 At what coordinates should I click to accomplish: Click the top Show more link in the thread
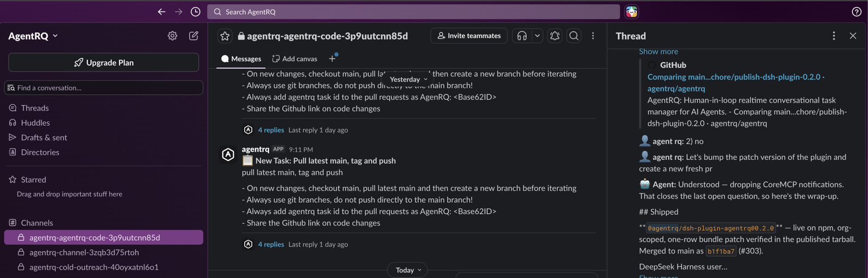pyautogui.click(x=658, y=51)
